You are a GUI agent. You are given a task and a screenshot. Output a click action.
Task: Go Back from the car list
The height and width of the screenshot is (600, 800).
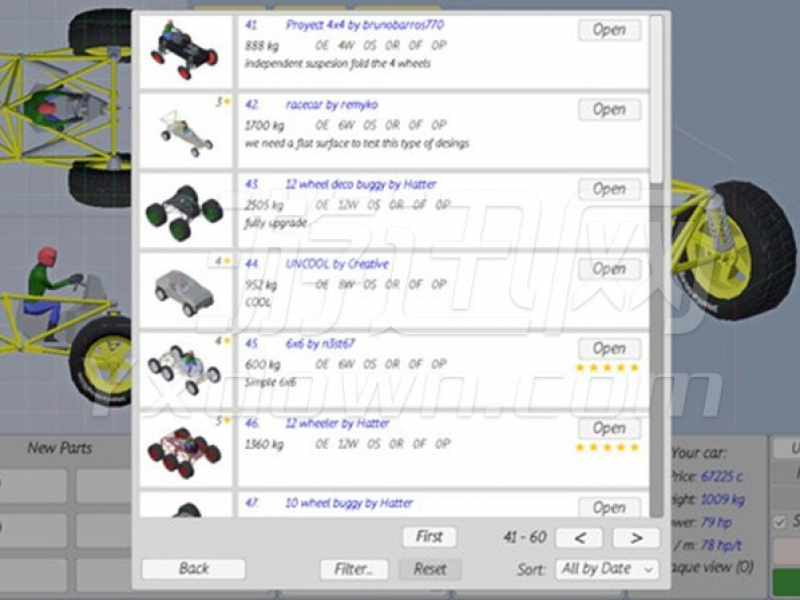[x=193, y=568]
